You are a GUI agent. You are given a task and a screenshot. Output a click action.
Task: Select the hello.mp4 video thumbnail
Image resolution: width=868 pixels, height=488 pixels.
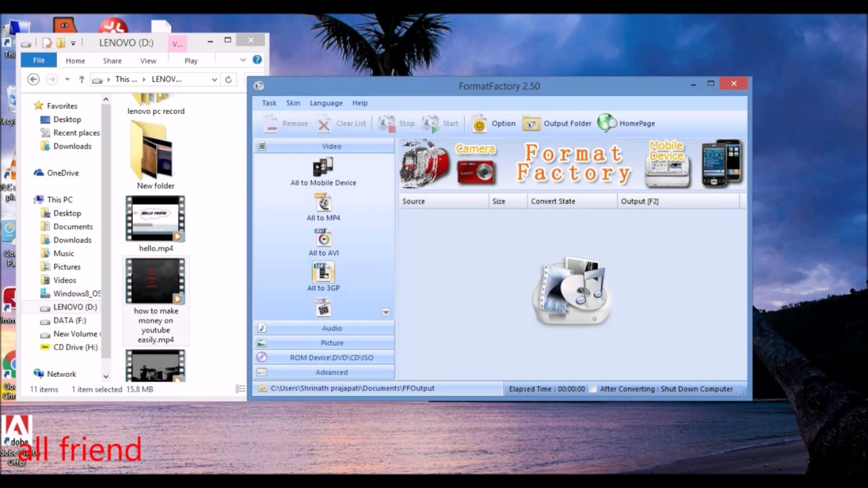coord(155,219)
